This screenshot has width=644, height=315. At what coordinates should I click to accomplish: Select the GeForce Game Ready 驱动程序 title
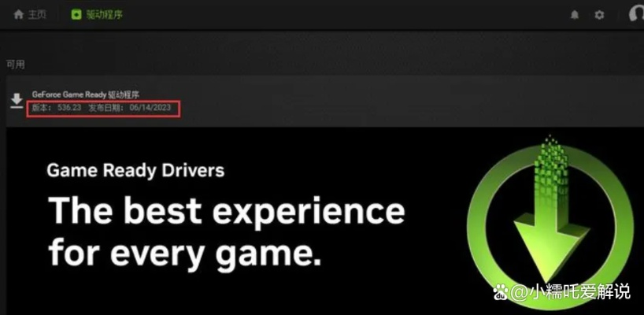86,94
